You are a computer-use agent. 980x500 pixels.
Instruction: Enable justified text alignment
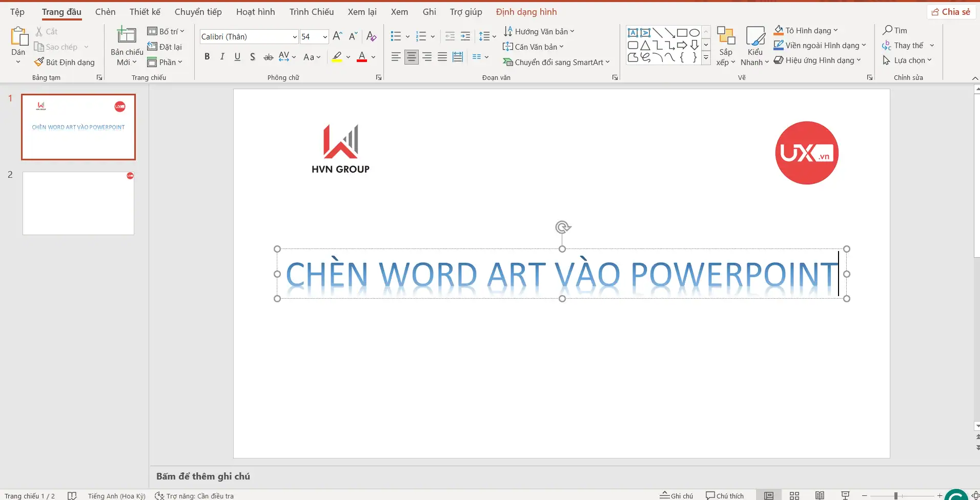point(442,56)
